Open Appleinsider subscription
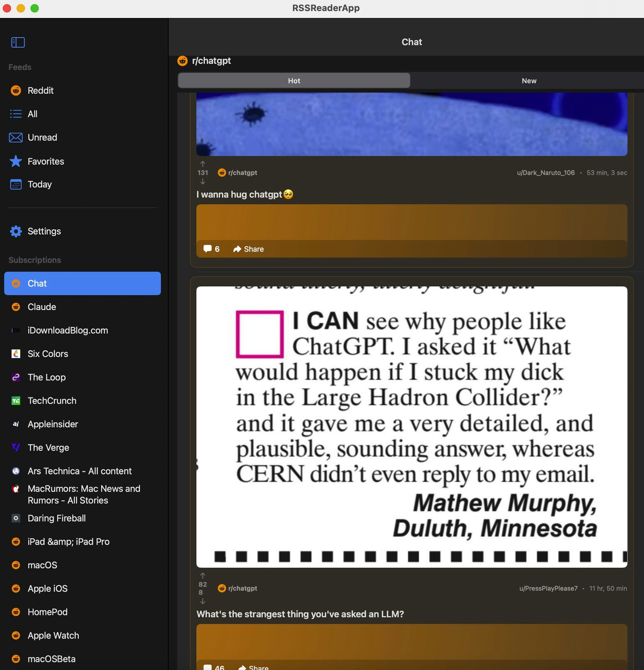The height and width of the screenshot is (670, 644). [82, 424]
